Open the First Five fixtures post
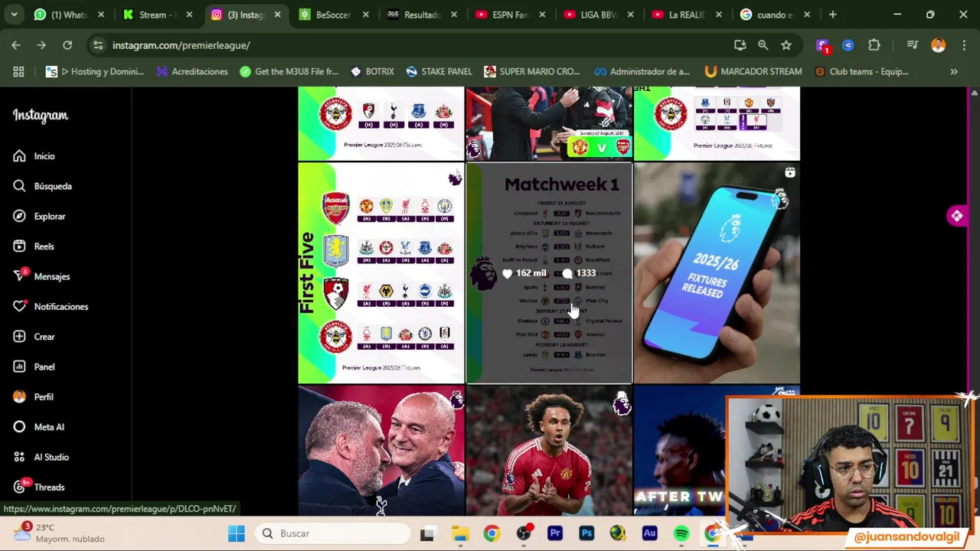This screenshot has width=980, height=551. [381, 272]
